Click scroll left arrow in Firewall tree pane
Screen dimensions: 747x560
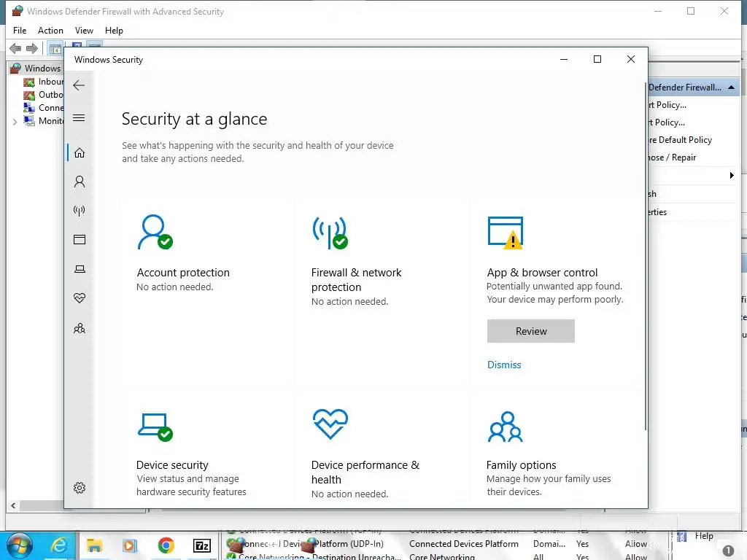[x=13, y=506]
